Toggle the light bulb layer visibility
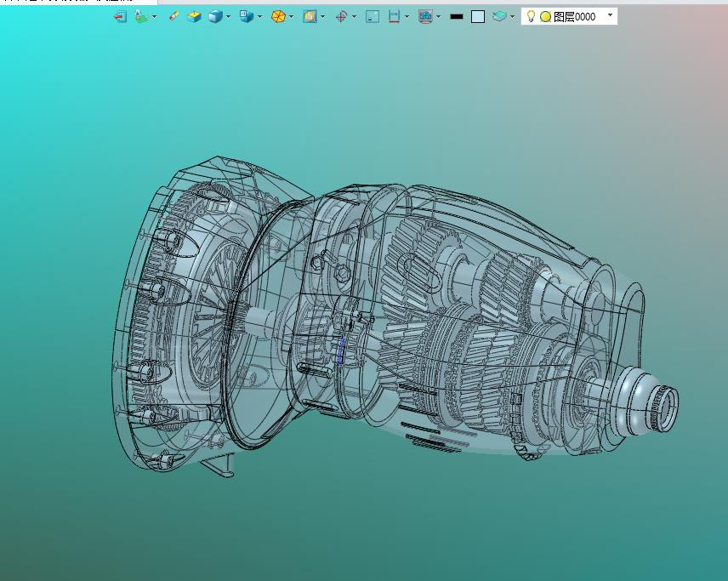This screenshot has width=728, height=581. pos(531,16)
